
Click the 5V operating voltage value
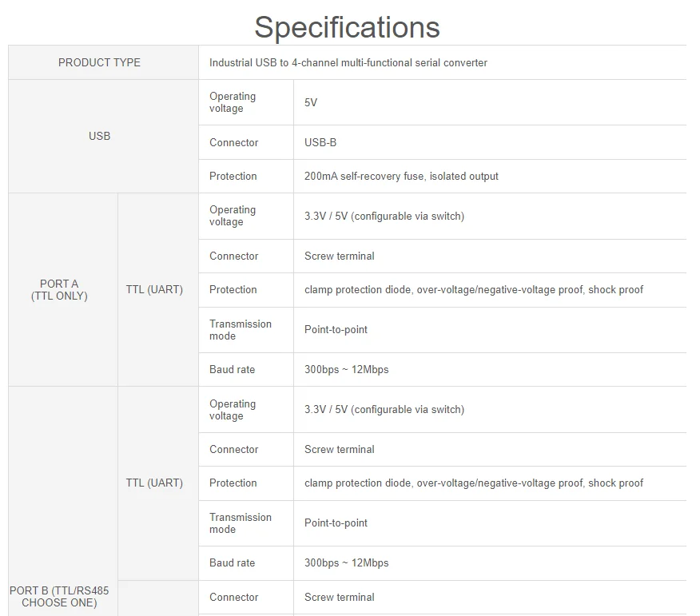pyautogui.click(x=311, y=102)
